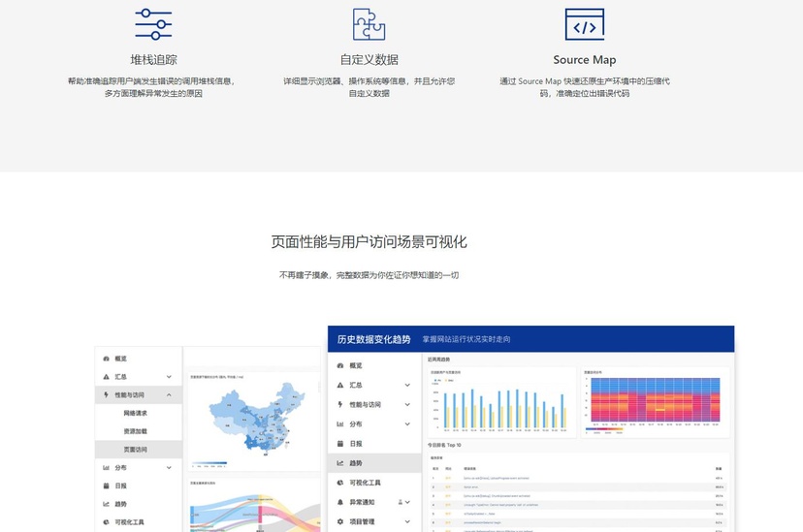
Task: Click the 堆栈追踪 feature heading
Action: click(x=153, y=60)
